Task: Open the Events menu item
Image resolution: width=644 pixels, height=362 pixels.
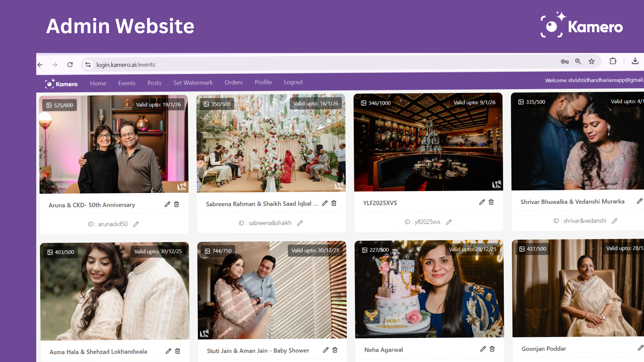Action: tap(127, 83)
